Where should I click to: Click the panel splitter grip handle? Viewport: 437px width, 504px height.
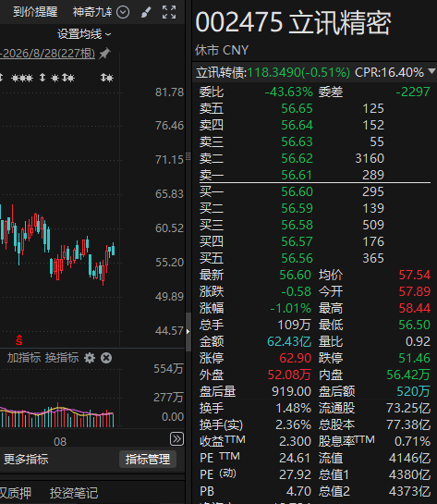tap(188, 156)
